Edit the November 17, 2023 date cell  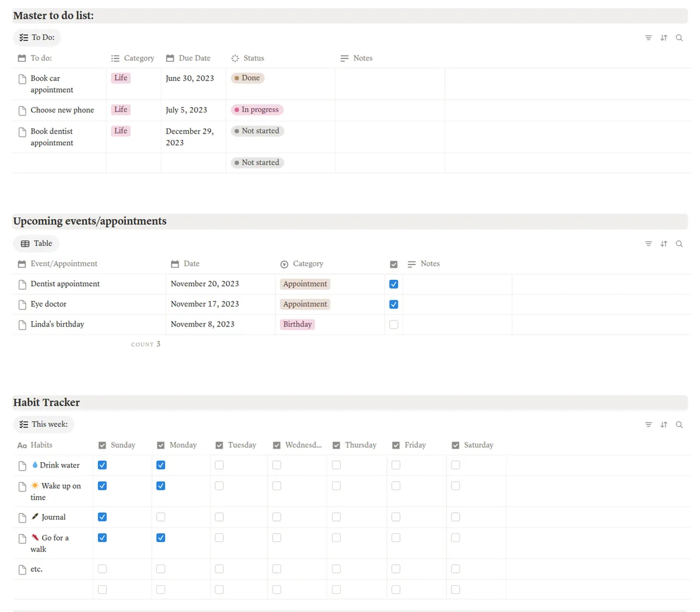[x=205, y=304]
